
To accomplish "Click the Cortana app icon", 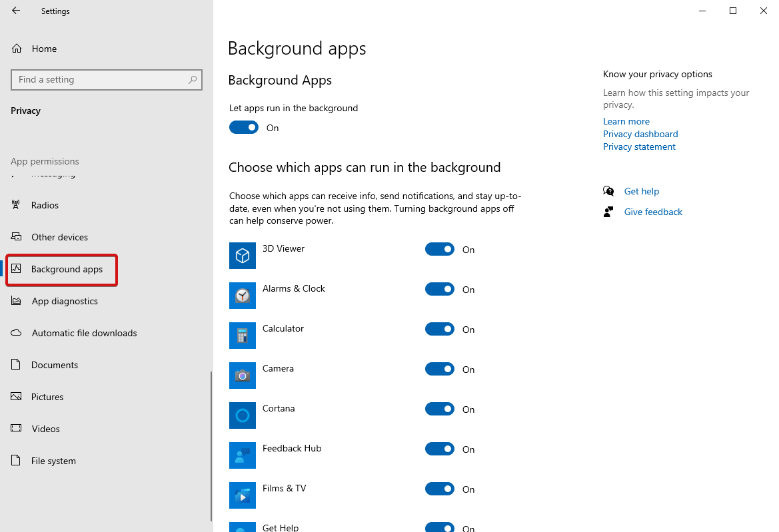I will (243, 415).
